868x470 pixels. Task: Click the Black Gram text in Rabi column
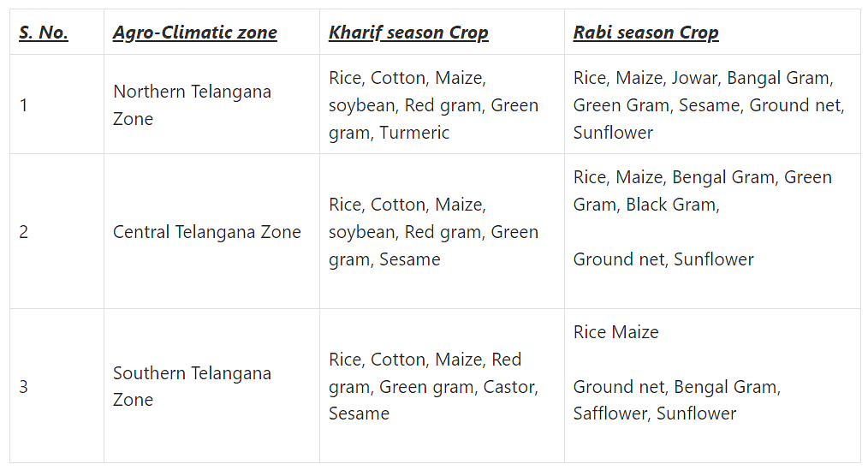point(673,205)
